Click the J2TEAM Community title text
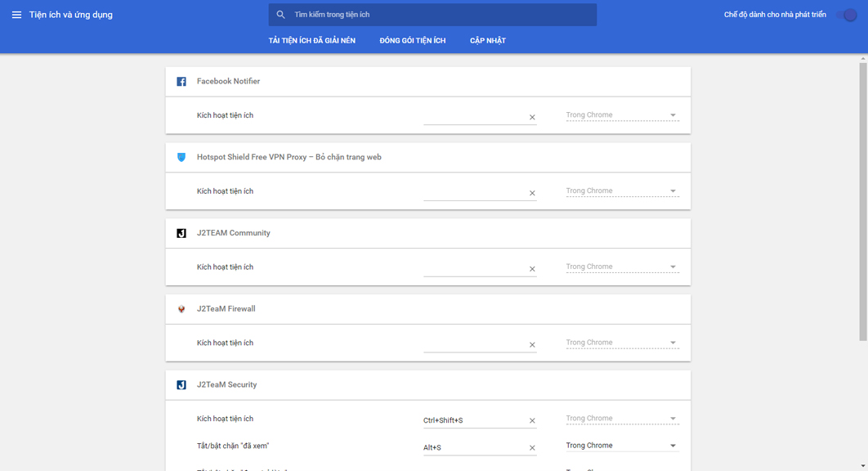The height and width of the screenshot is (471, 868). pyautogui.click(x=234, y=233)
